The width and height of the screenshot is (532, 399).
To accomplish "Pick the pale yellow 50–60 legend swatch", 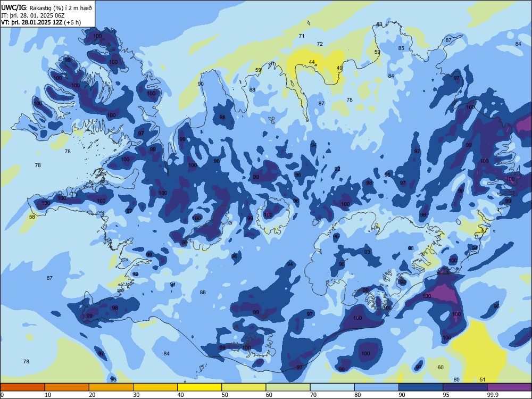I will tap(244, 387).
